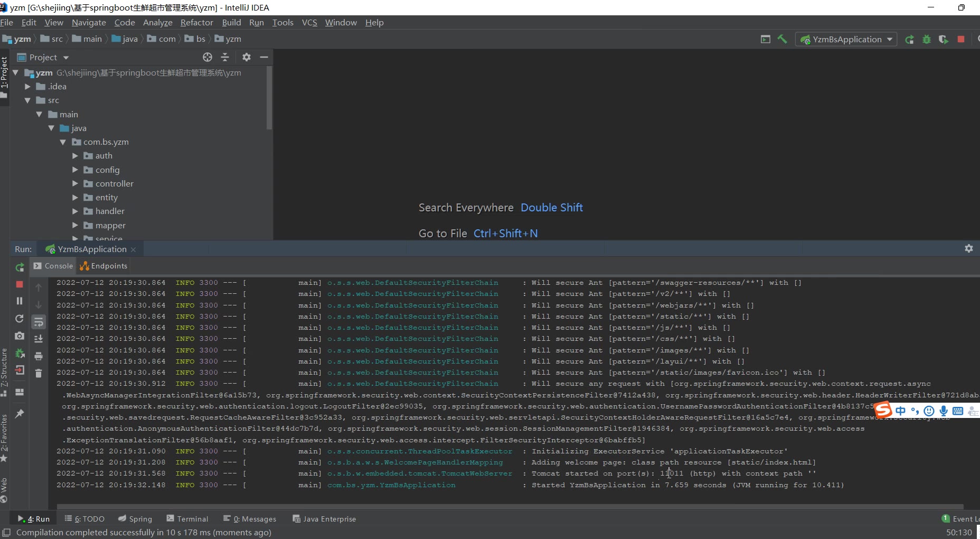Toggle pin tab in Run panel
Viewport: 980px width, 539px height.
pos(20,414)
